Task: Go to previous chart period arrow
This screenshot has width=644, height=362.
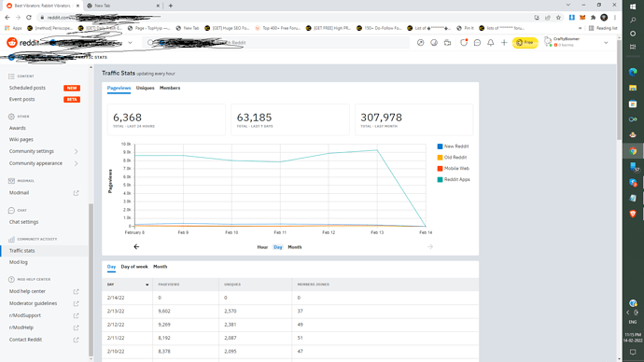Action: tap(136, 246)
